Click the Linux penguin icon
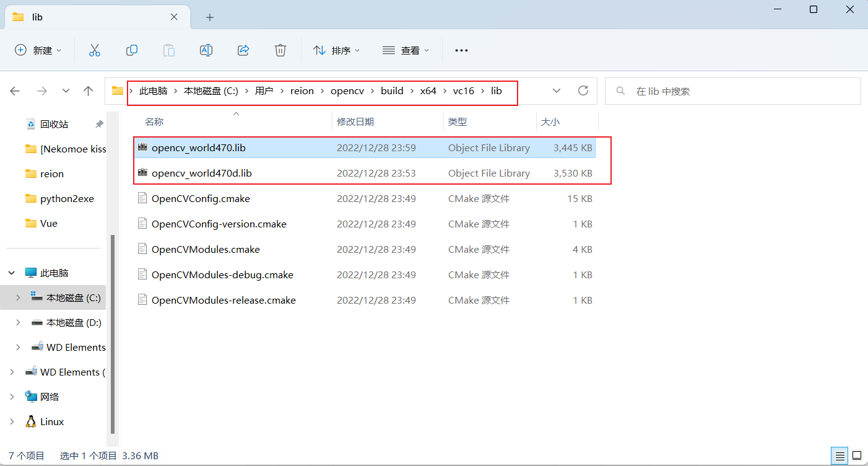The width and height of the screenshot is (868, 466). [31, 421]
